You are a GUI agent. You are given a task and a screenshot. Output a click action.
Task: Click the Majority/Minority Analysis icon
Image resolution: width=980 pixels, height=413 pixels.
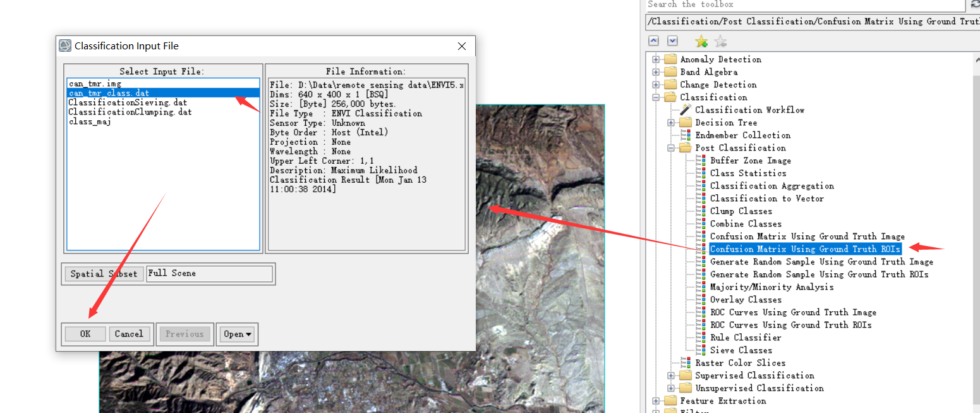(702, 287)
